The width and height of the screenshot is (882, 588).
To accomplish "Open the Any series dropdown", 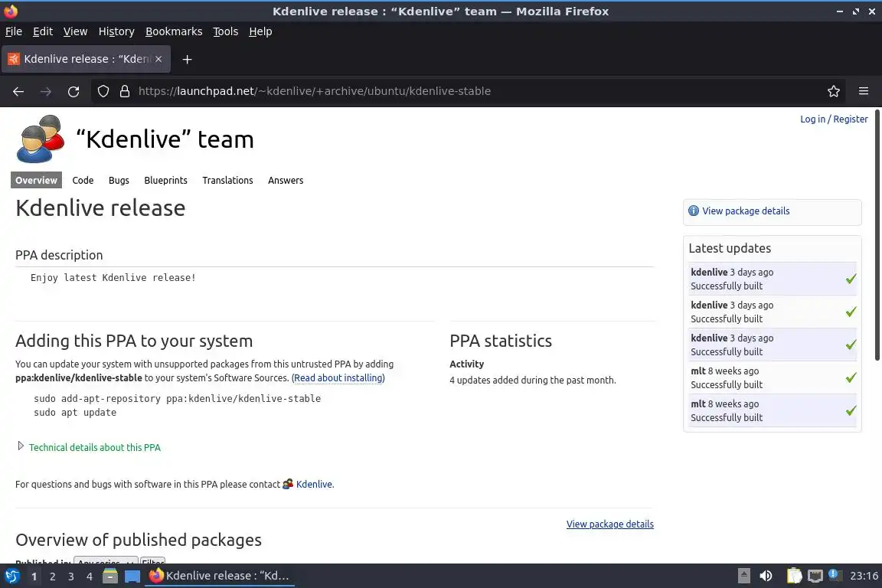I will tap(106, 561).
